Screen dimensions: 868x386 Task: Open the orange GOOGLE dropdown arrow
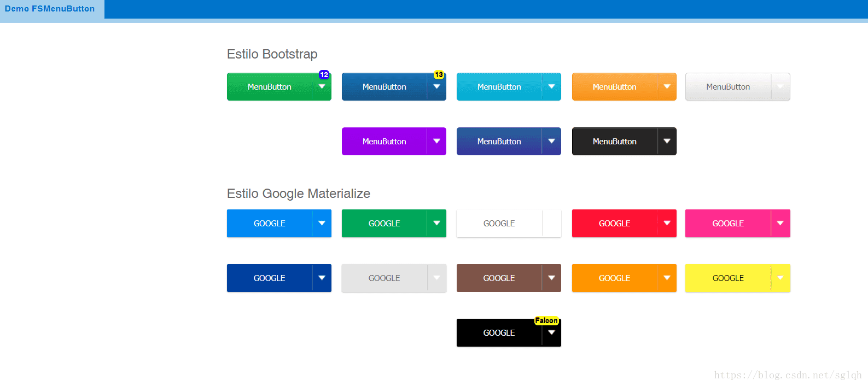point(667,278)
